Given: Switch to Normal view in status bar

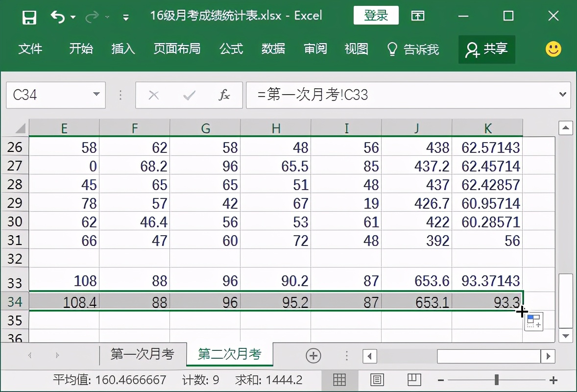Looking at the screenshot, I should 340,379.
